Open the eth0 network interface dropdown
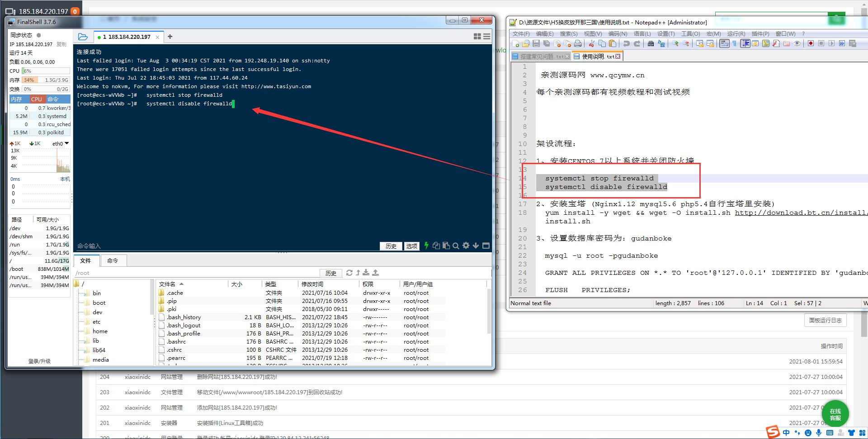 click(66, 143)
